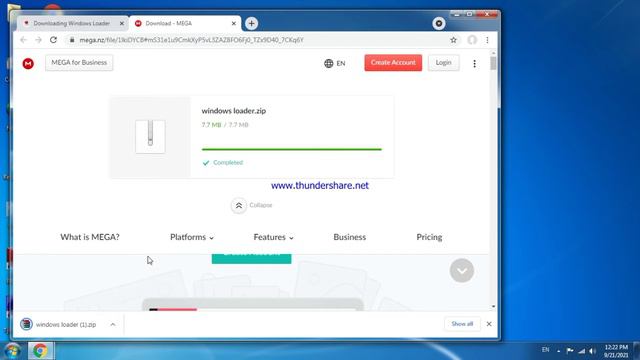Open Action Center flag icon
640x360 pixels.
click(570, 351)
